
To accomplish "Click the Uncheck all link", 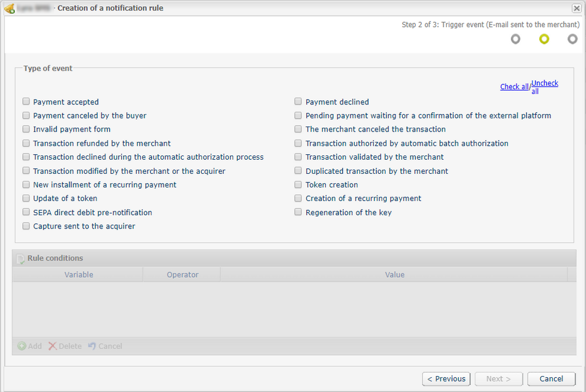I will [x=545, y=87].
